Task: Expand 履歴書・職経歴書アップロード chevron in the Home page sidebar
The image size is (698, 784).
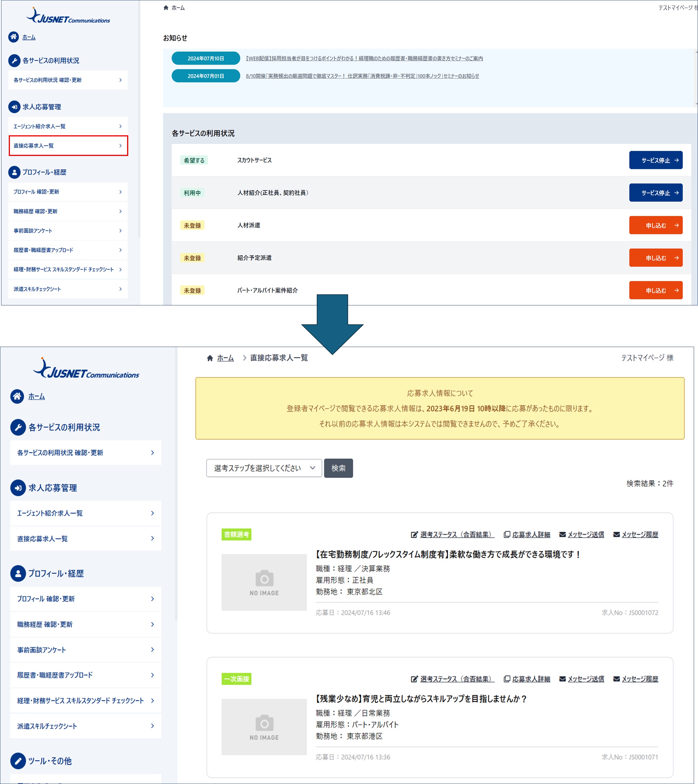Action: click(x=120, y=250)
